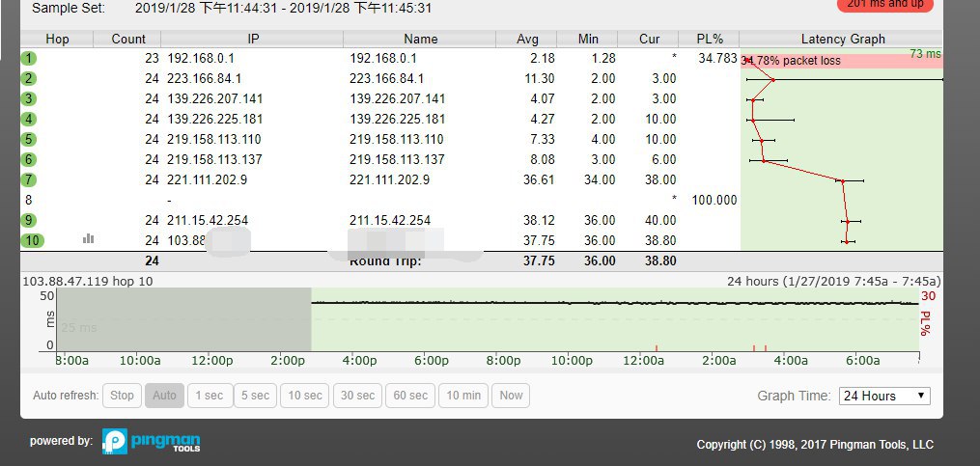Click the red packet loss marker near 12:00a
This screenshot has height=466, width=980.
pos(657,347)
